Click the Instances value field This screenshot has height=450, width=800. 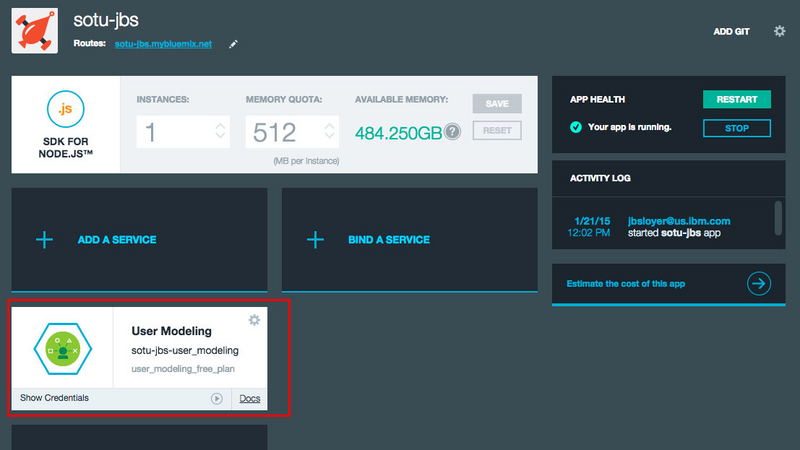[183, 132]
